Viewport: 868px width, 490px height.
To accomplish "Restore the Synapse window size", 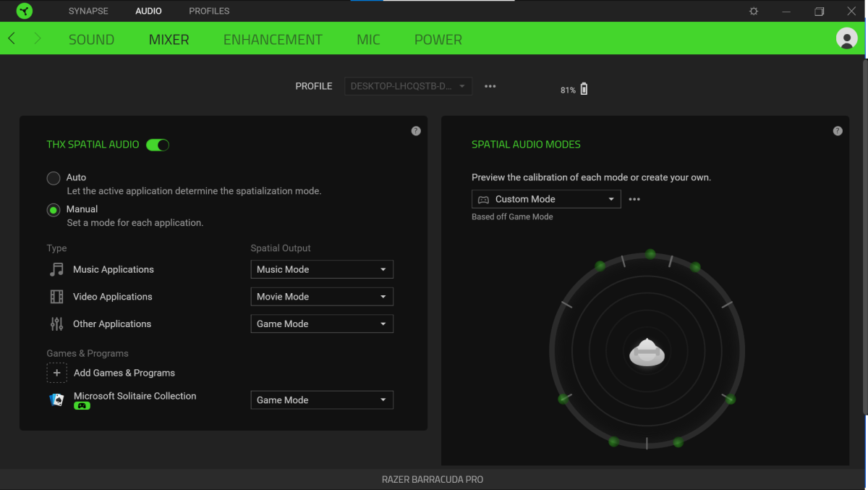I will (x=819, y=11).
